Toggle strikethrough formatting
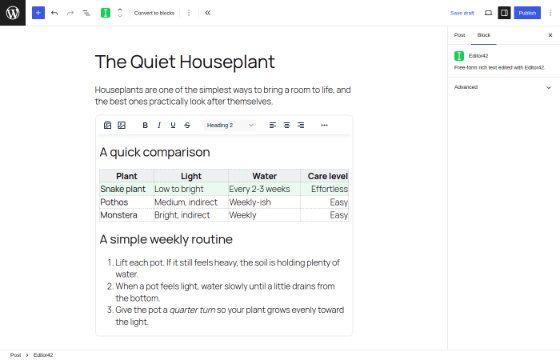The height and width of the screenshot is (360, 560). [187, 125]
